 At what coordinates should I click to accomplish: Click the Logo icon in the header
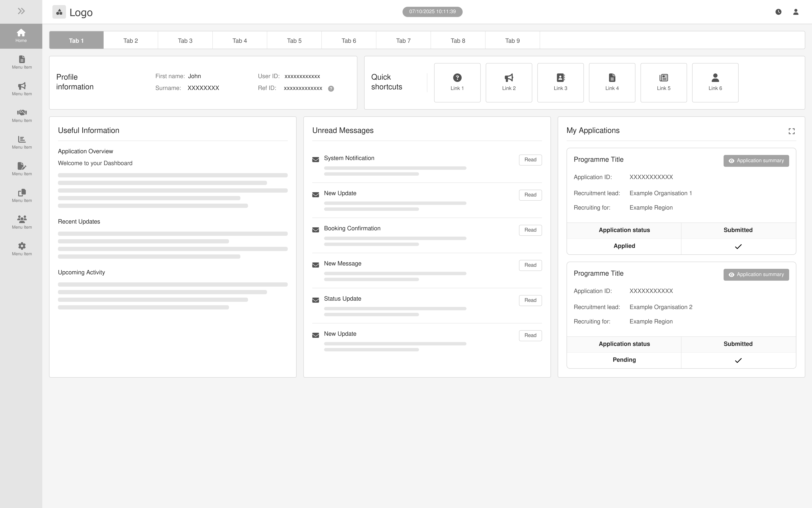pos(59,12)
